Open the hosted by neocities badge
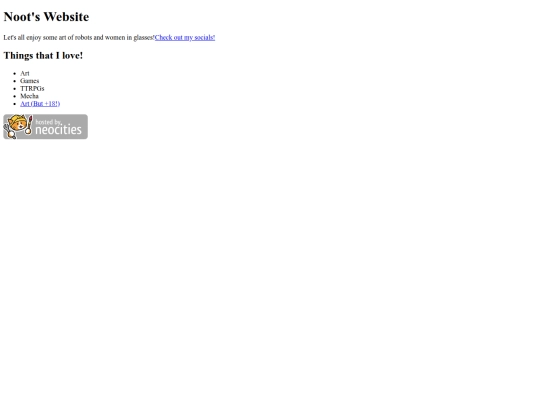 click(45, 127)
